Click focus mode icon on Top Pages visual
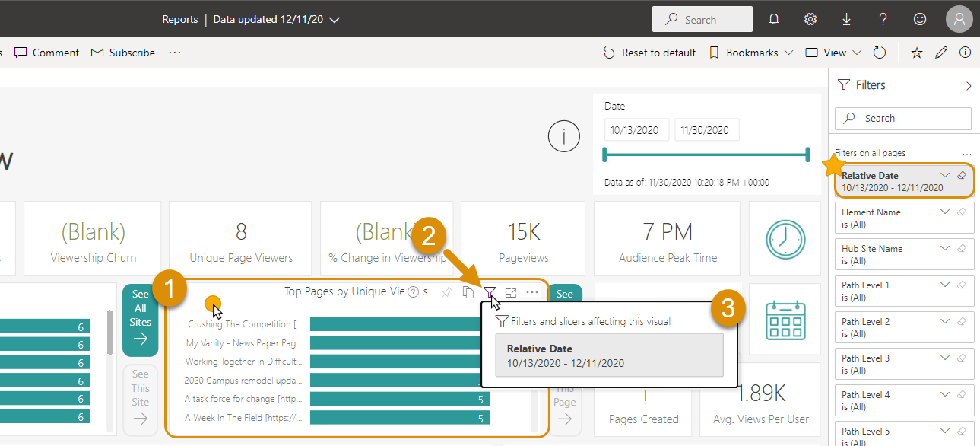 511,292
